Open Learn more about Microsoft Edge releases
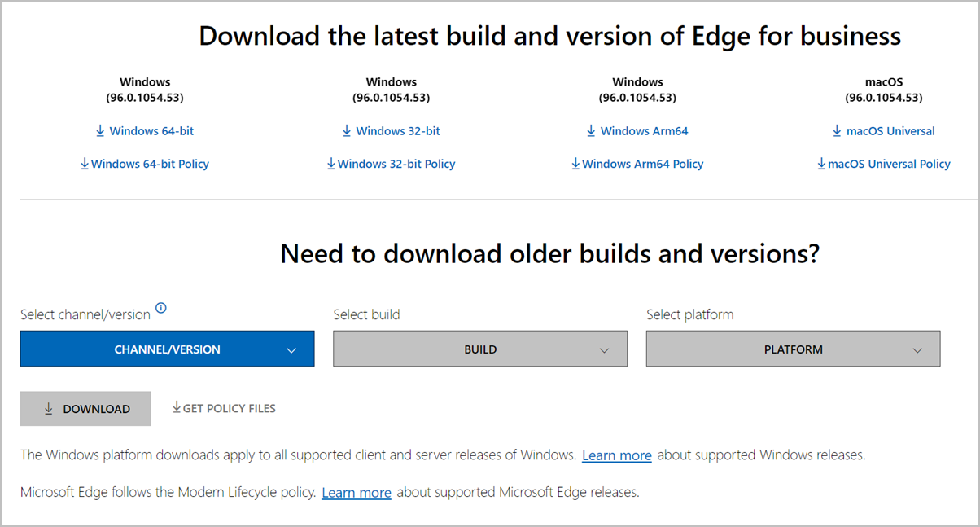 357,492
